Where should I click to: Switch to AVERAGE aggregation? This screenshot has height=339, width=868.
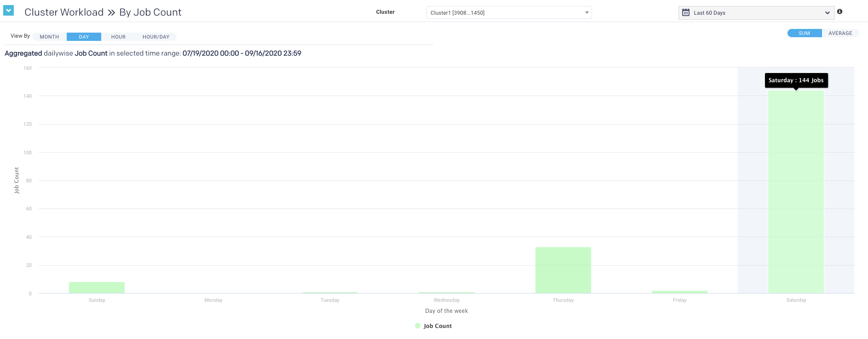[x=840, y=33]
